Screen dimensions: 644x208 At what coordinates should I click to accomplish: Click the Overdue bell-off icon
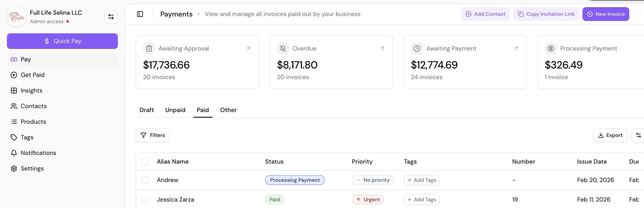coord(283,49)
